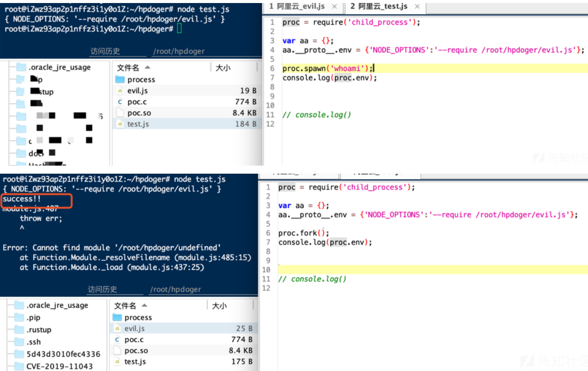
Task: Select /root/hpdoger path tab in lower window
Action: [176, 289]
